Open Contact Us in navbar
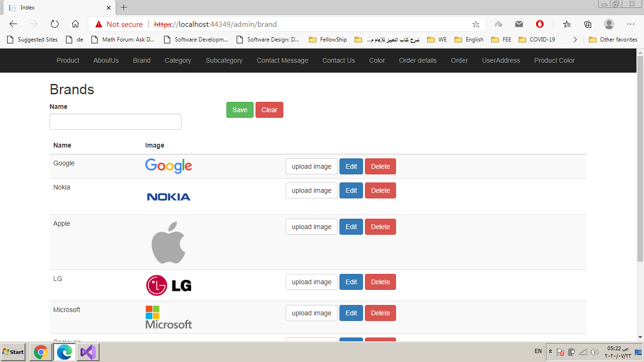The width and height of the screenshot is (644, 362). 339,60
